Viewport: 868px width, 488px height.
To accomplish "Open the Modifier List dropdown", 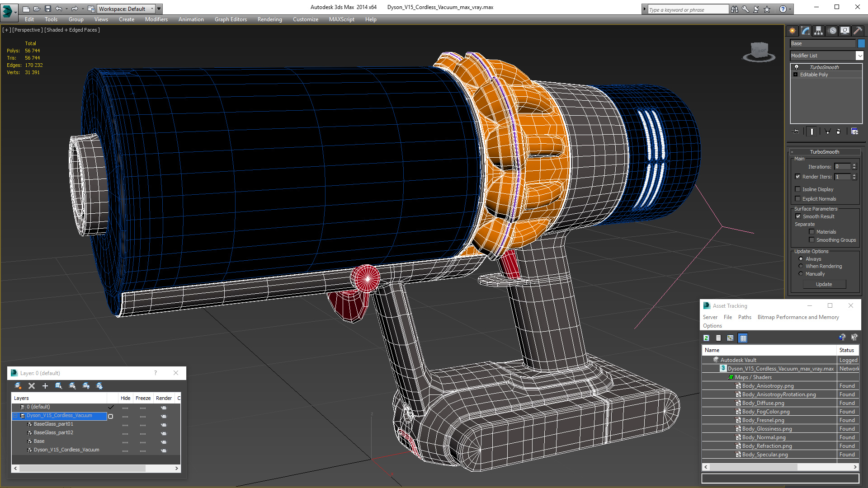I will point(859,56).
